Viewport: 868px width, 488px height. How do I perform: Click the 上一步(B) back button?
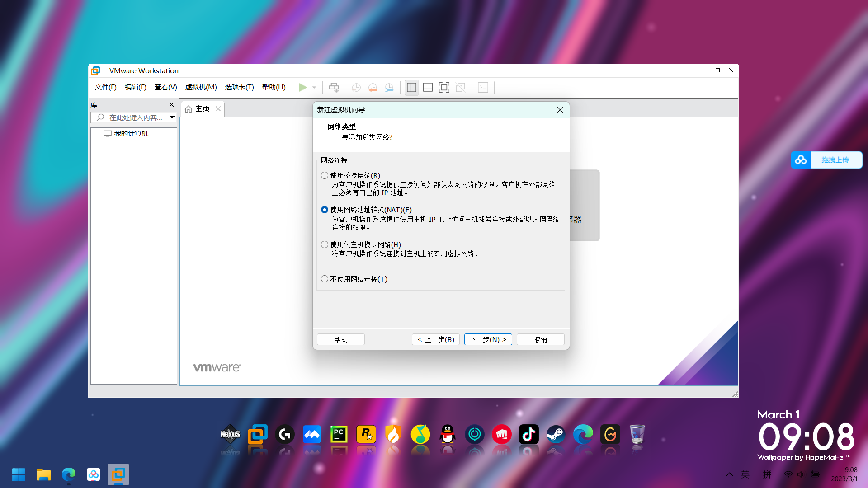[x=436, y=339]
